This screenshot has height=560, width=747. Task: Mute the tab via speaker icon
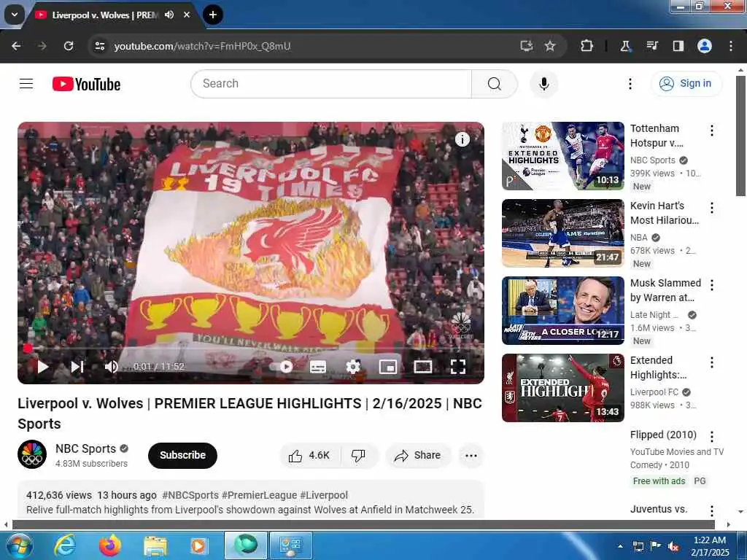pyautogui.click(x=169, y=15)
